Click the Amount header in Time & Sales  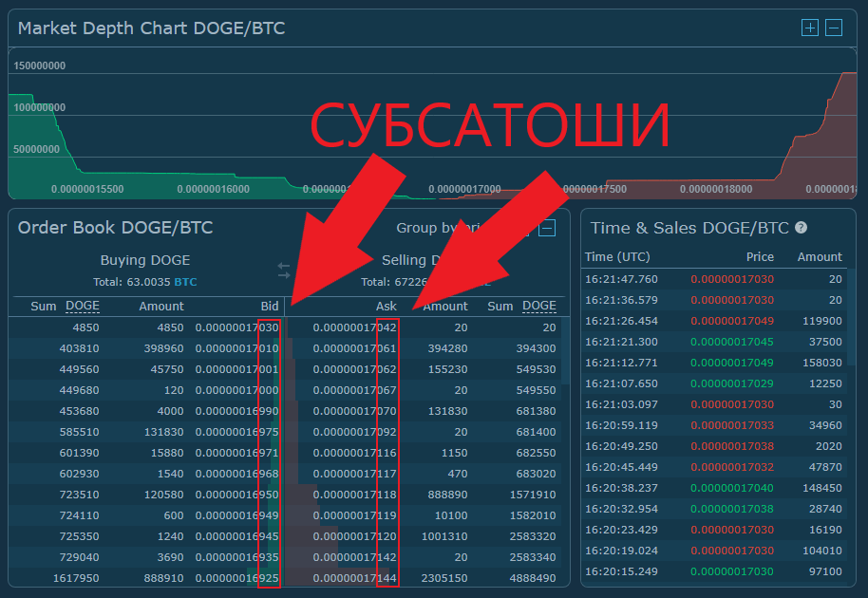[820, 256]
